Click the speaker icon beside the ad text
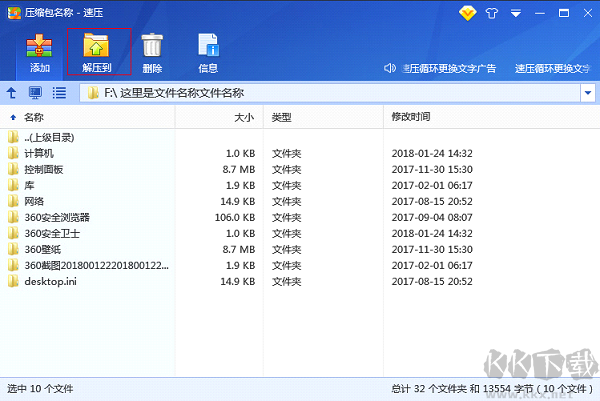The image size is (600, 401). (x=392, y=68)
